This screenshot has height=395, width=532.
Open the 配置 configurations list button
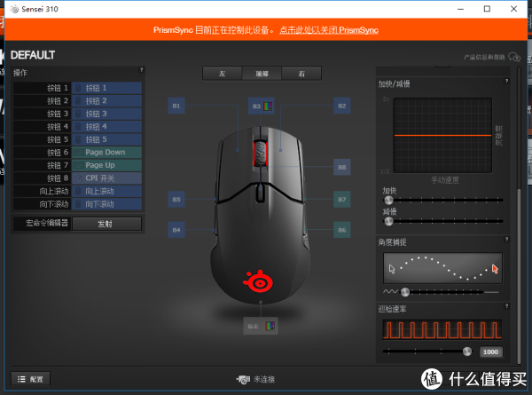click(x=30, y=379)
